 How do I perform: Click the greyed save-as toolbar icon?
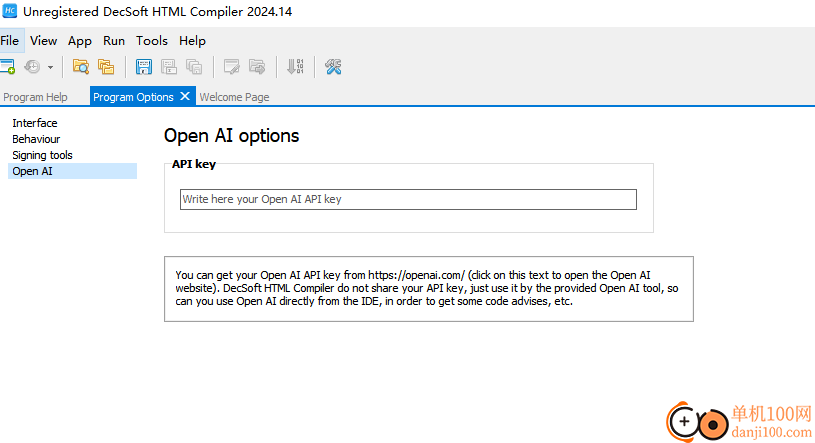point(169,67)
